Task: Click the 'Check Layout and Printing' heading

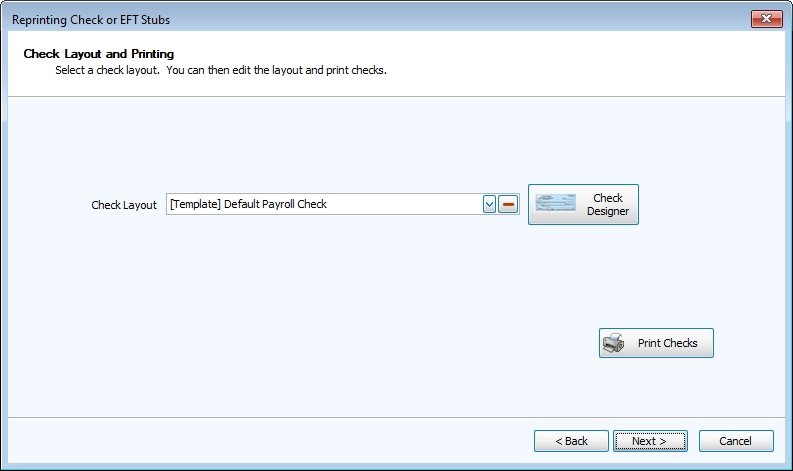Action: [99, 53]
